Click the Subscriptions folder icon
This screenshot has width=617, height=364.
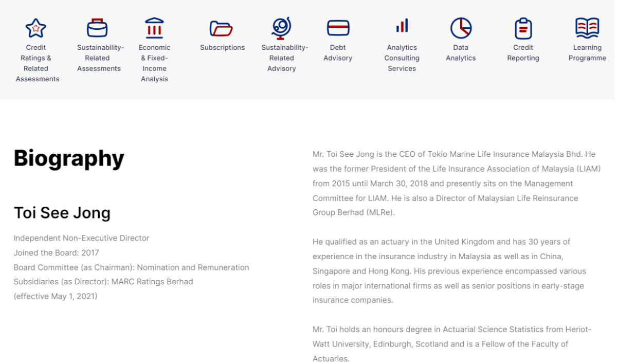[222, 28]
